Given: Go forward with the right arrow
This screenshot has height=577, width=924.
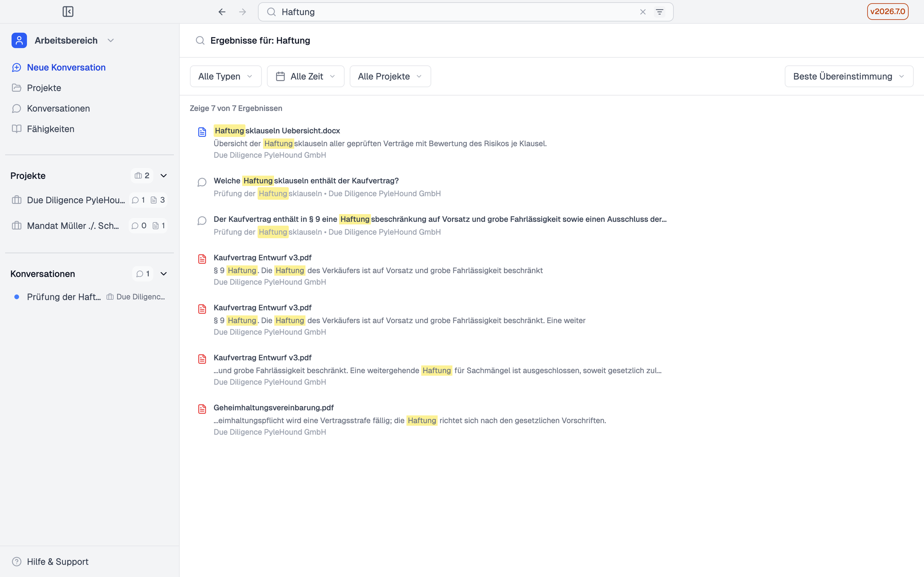Looking at the screenshot, I should [243, 12].
